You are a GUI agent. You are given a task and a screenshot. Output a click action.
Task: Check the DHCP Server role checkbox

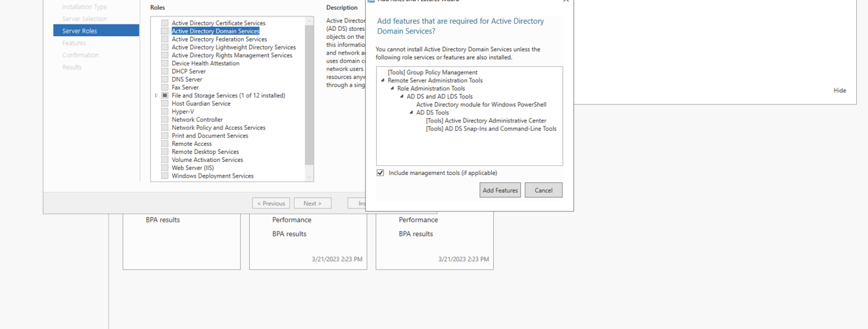point(165,71)
